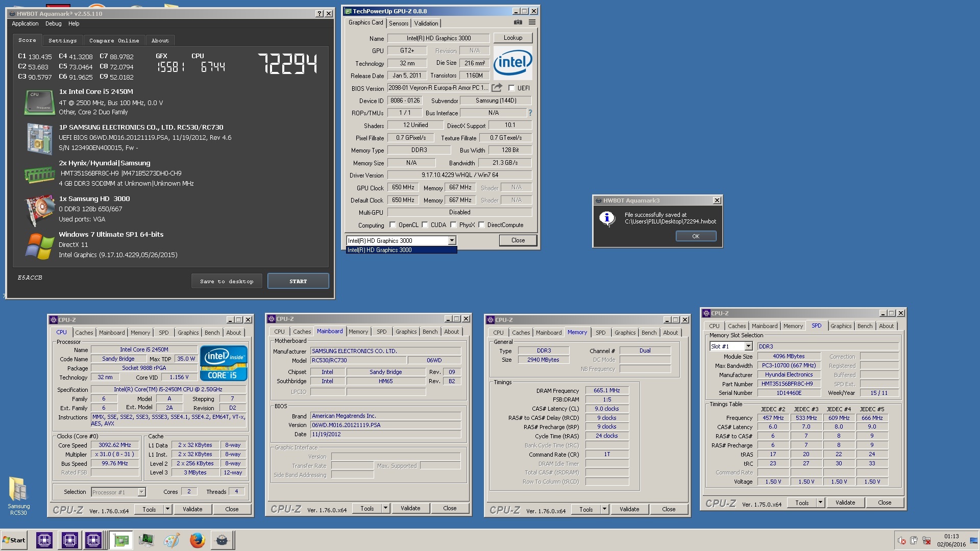Viewport: 980px width, 551px height.
Task: Open the system monitor taskbar icon
Action: 146,540
